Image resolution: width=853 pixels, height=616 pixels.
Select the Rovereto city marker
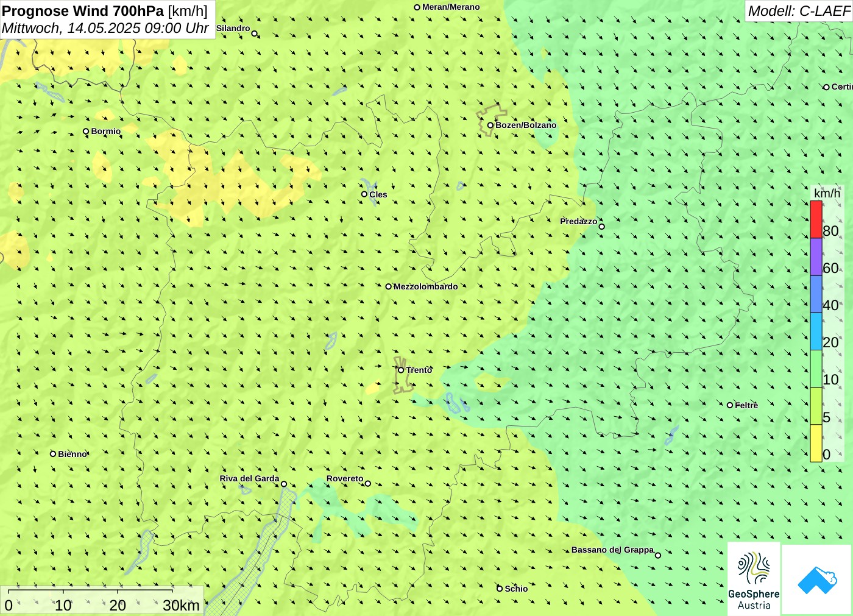pyautogui.click(x=368, y=484)
